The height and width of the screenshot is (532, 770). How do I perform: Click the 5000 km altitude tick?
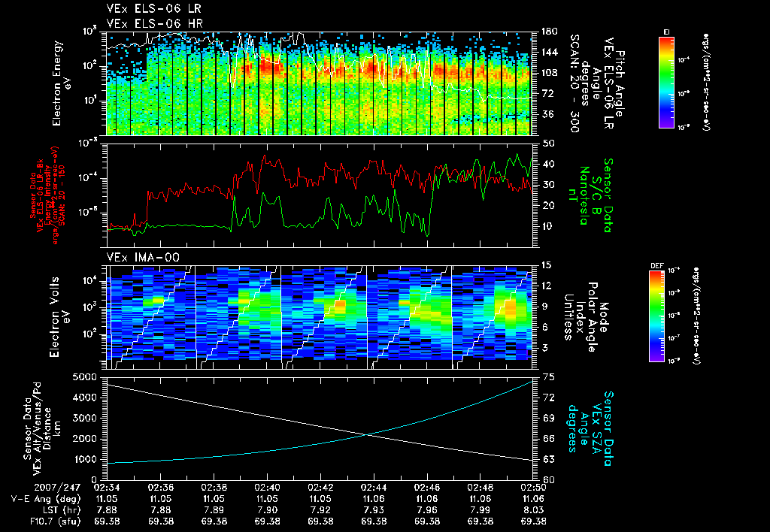coord(85,377)
